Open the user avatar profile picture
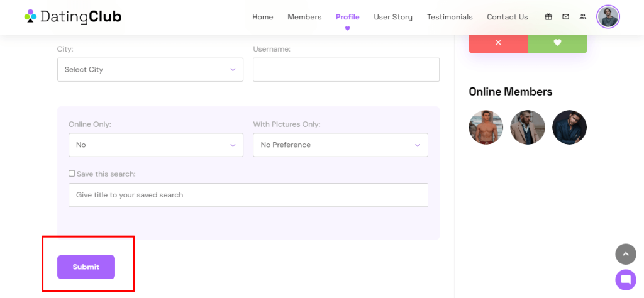The image size is (644, 298). pyautogui.click(x=608, y=17)
